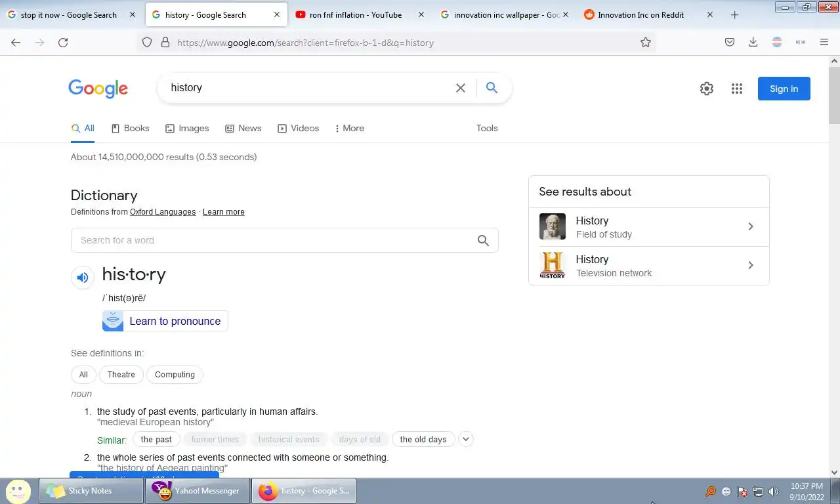The image size is (840, 504).
Task: Click the History channel logo thumbnail
Action: tap(553, 266)
